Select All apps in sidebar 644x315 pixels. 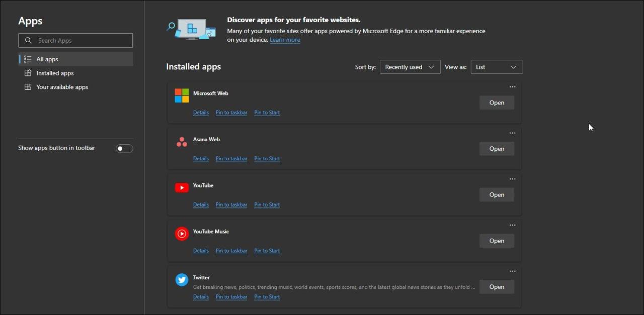coord(76,59)
